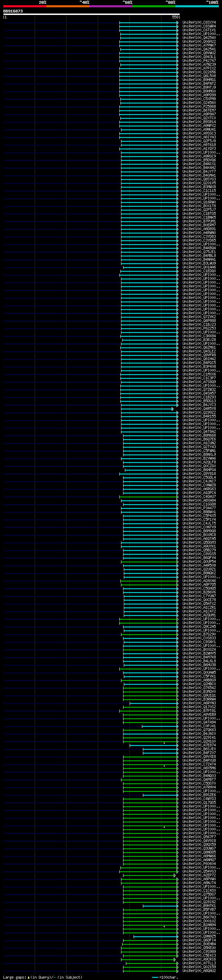This screenshot has width=222, height=980.
Task: Click the Large gaps legend text
Action: click(43, 977)
